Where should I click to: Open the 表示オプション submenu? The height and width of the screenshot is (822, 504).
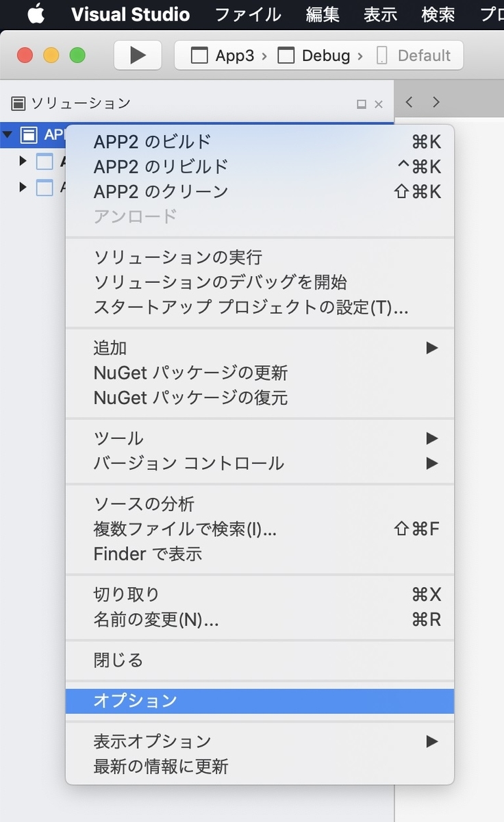(260, 741)
